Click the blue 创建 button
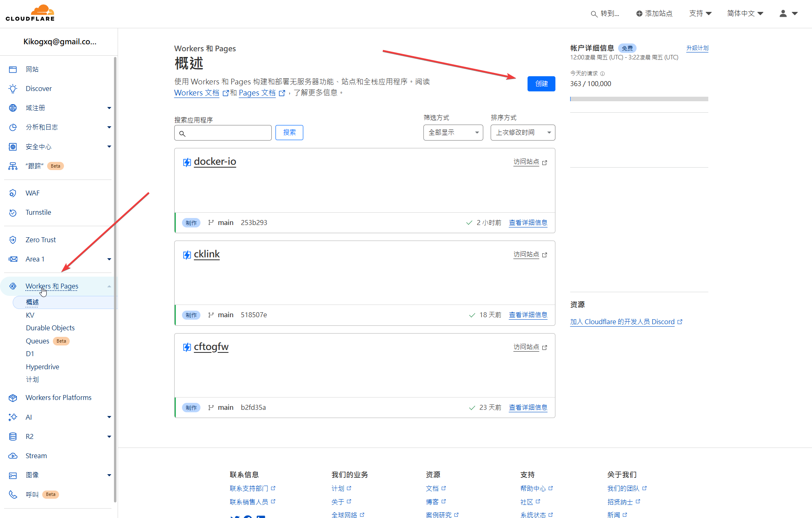The image size is (812, 518). (x=541, y=84)
